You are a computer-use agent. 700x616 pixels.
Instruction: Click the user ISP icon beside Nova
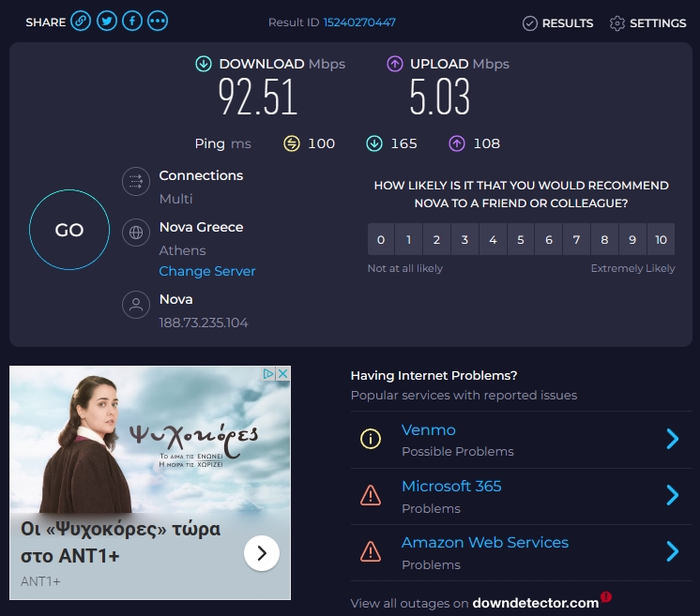[136, 305]
